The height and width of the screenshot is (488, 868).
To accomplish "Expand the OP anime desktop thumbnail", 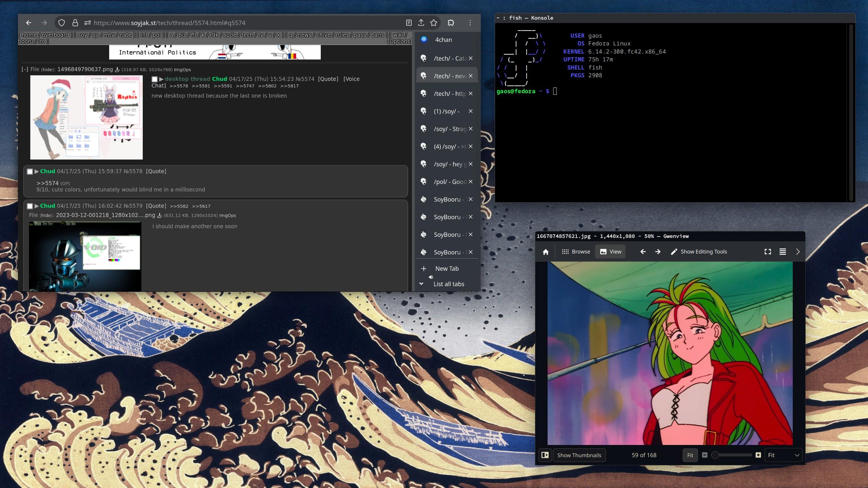I will tap(86, 117).
